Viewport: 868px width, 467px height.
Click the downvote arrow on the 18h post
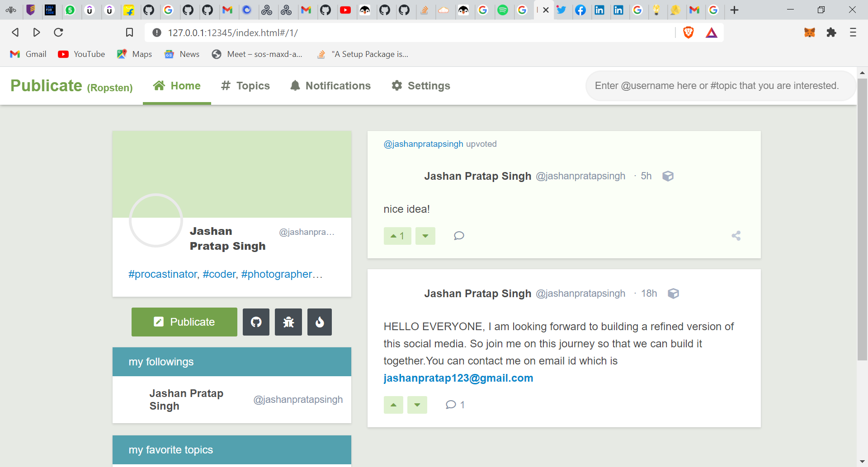tap(417, 405)
